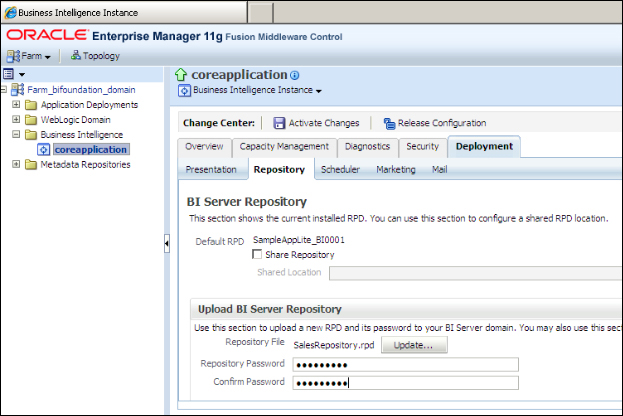Image resolution: width=623 pixels, height=416 pixels.
Task: Open the Scheduler sub-tab
Action: coord(340,170)
